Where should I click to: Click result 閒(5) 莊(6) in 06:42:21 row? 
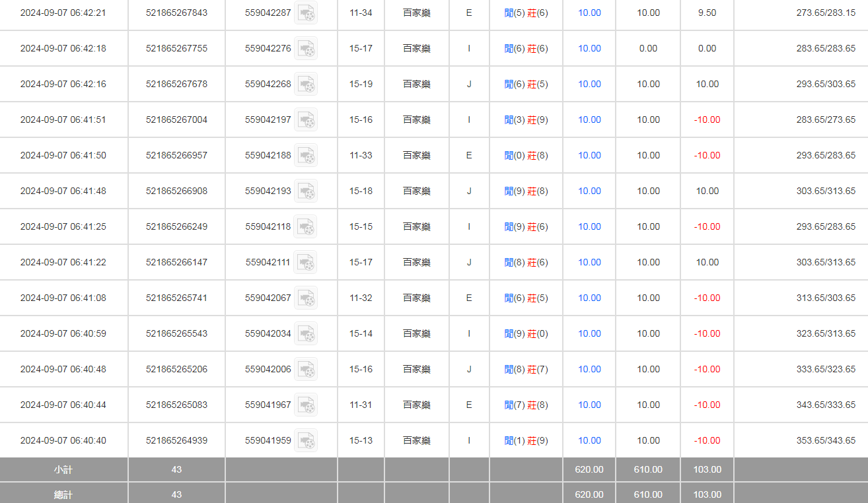point(526,13)
